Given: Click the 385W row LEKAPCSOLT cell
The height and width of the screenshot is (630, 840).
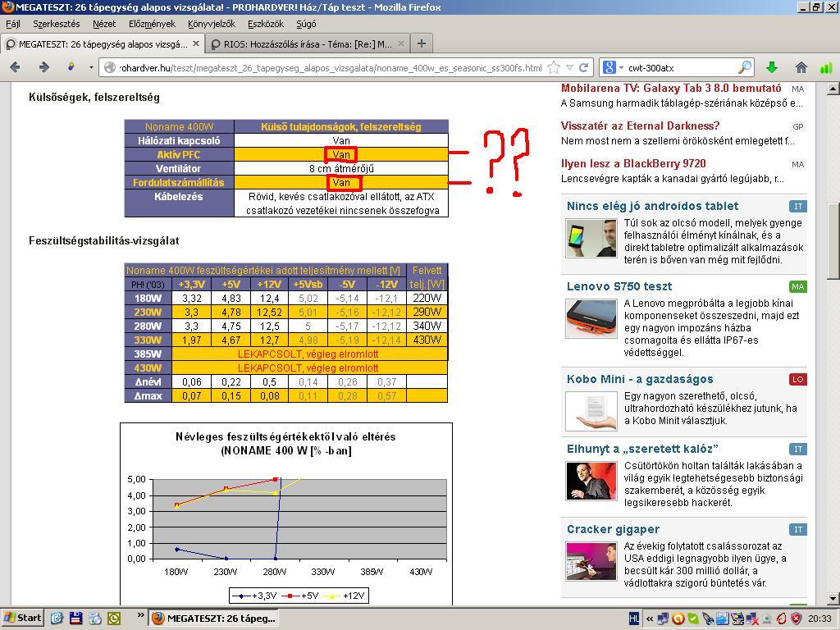Looking at the screenshot, I should (308, 354).
